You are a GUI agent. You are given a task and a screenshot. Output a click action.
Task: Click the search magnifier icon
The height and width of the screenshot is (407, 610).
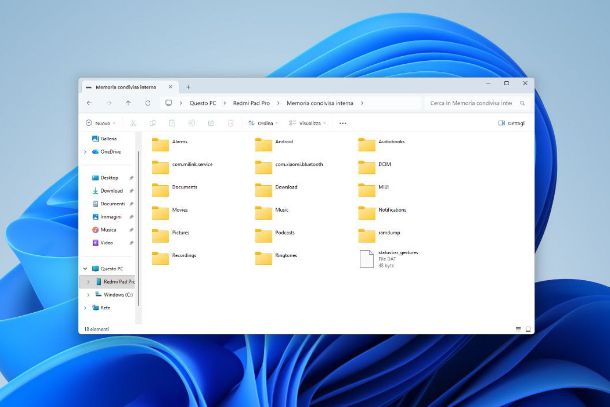pyautogui.click(x=522, y=103)
